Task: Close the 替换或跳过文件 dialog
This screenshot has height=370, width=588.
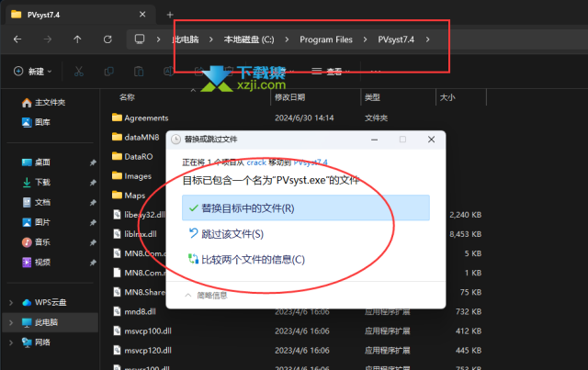Action: [x=431, y=140]
